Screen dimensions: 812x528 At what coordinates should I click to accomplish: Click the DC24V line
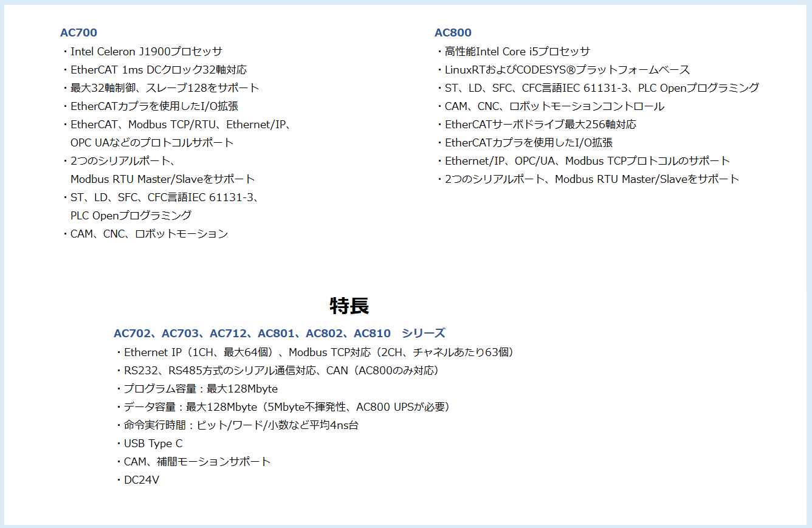coord(137,480)
